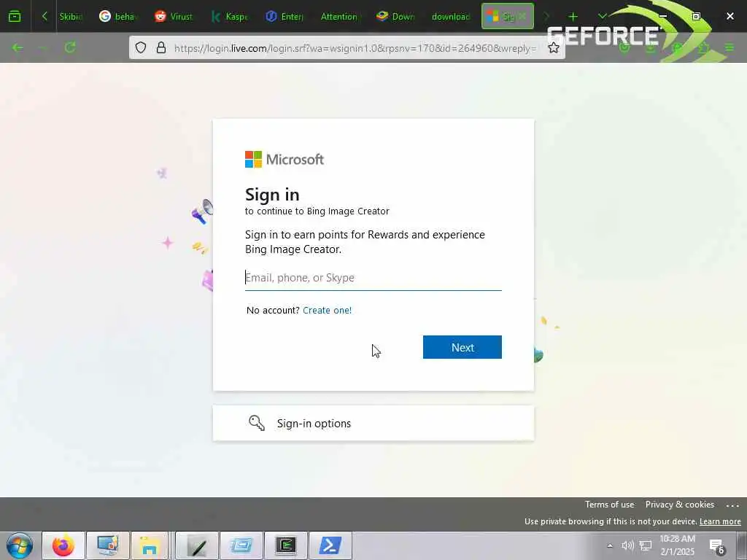Open the blue window taskbar app
747x560 pixels.
point(241,545)
